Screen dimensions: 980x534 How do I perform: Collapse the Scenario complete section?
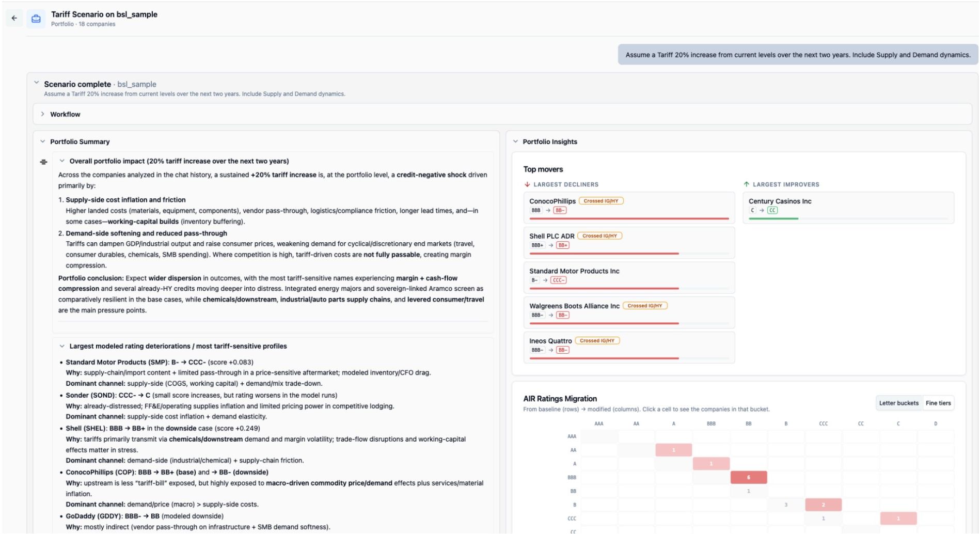[36, 83]
